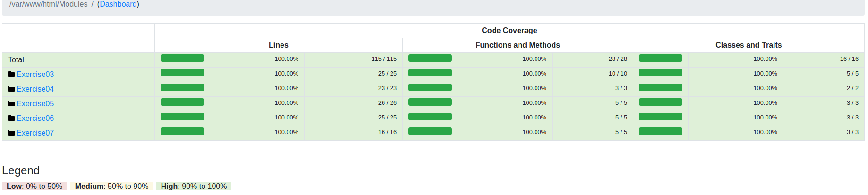Screen dimensions: 868x195
Task: Click the 5 / 5 classes count for Exercise03
Action: point(852,74)
